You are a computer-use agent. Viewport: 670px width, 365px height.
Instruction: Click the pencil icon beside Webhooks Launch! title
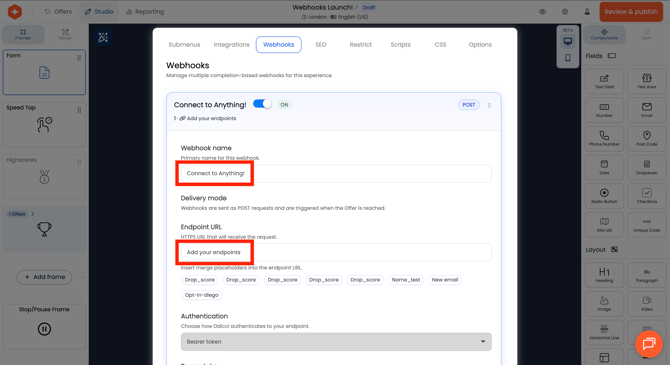(357, 7)
